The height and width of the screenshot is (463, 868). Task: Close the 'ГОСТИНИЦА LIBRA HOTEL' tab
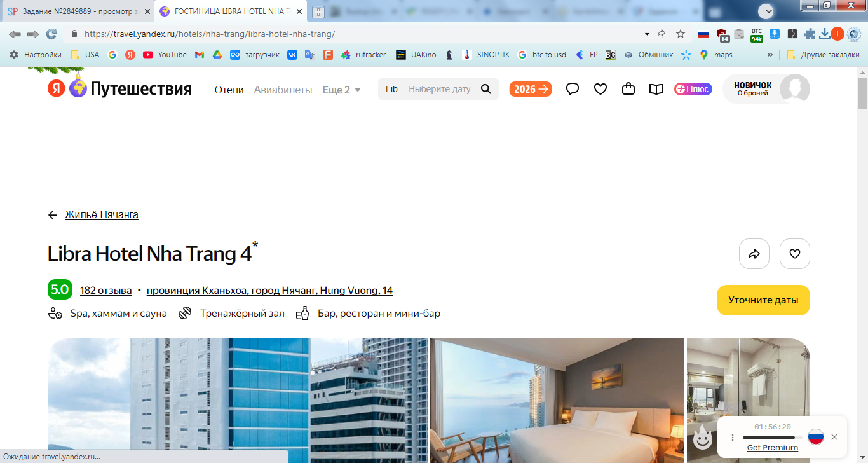pyautogui.click(x=299, y=11)
